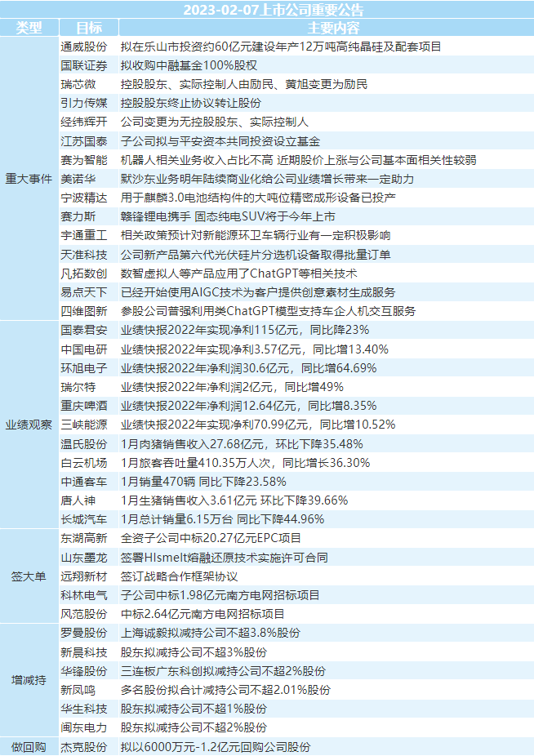534x756 pixels.
Task: Click company name 华生科技
Action: coord(84,708)
